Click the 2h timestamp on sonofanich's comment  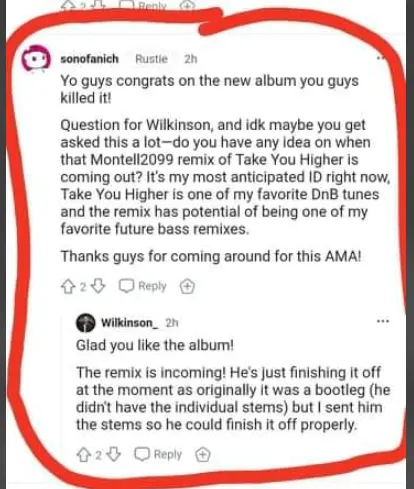coord(191,59)
